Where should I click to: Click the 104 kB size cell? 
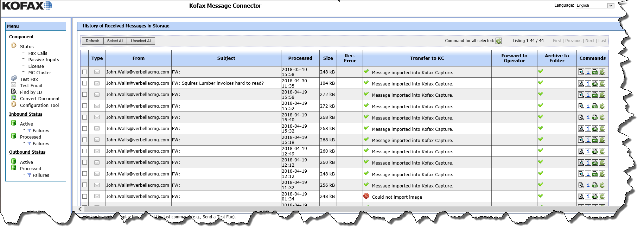tap(327, 83)
